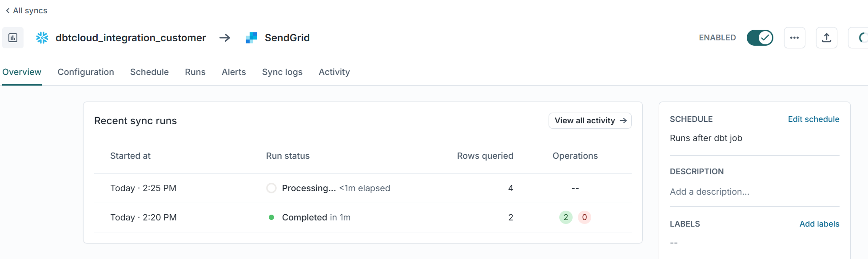Click the SendGrid destination logo

tap(251, 38)
